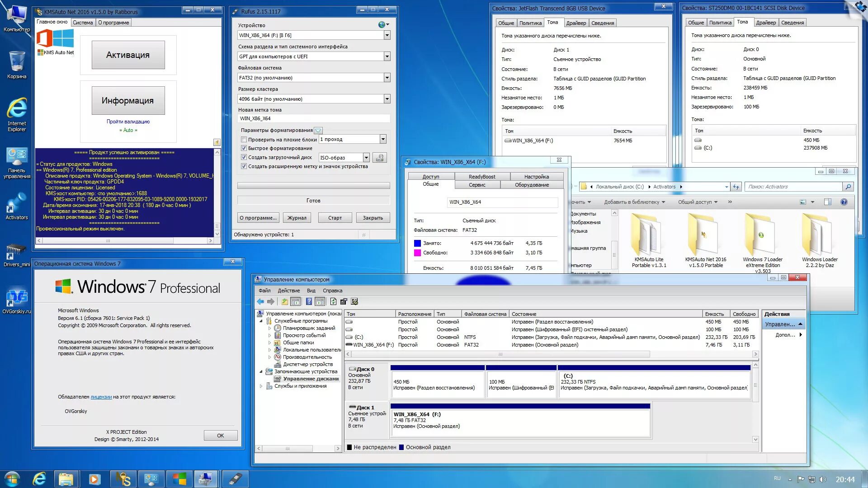Open the KMSAuto Net 2016 v1.5.0 Portable folder
Image resolution: width=868 pixels, height=488 pixels.
(706, 240)
